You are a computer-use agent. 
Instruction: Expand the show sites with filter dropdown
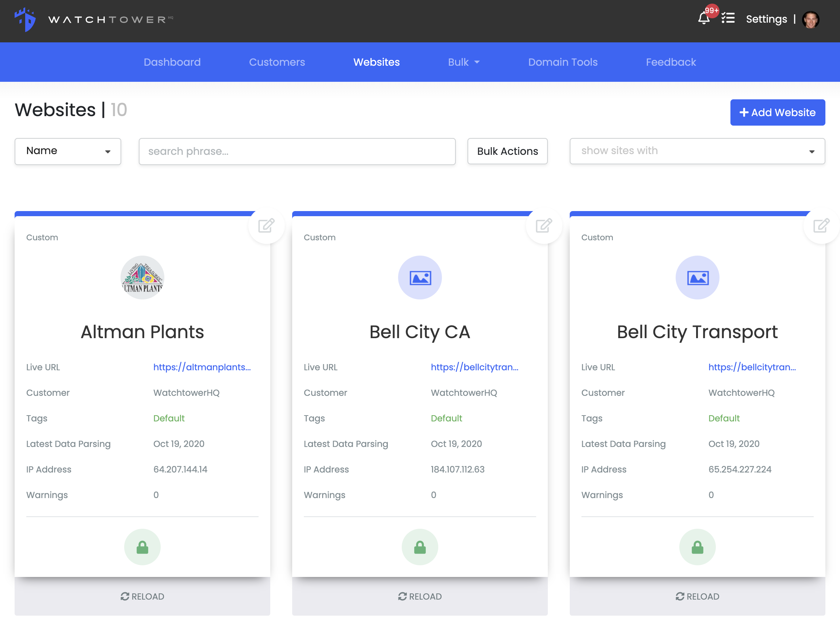pyautogui.click(x=697, y=151)
